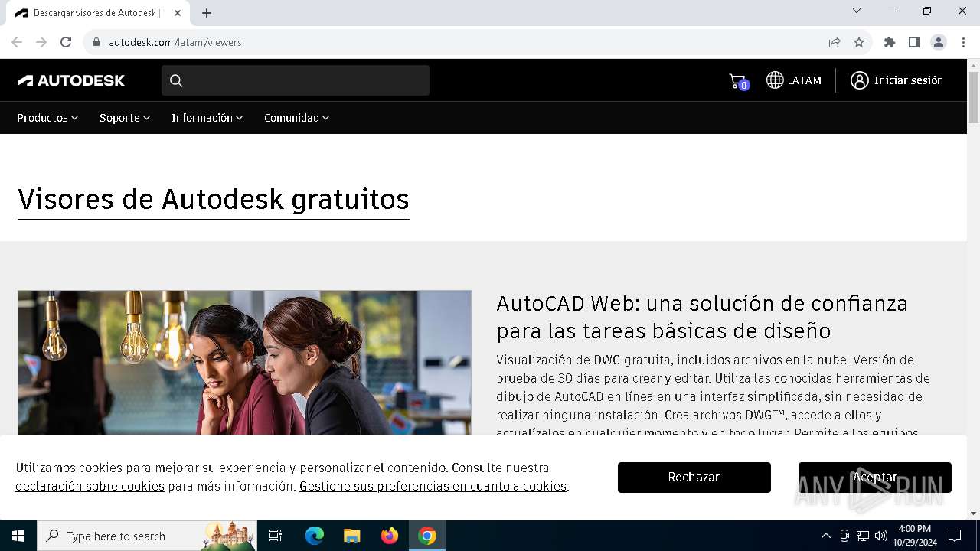The height and width of the screenshot is (551, 980).
Task: Reload the page
Action: [66, 42]
